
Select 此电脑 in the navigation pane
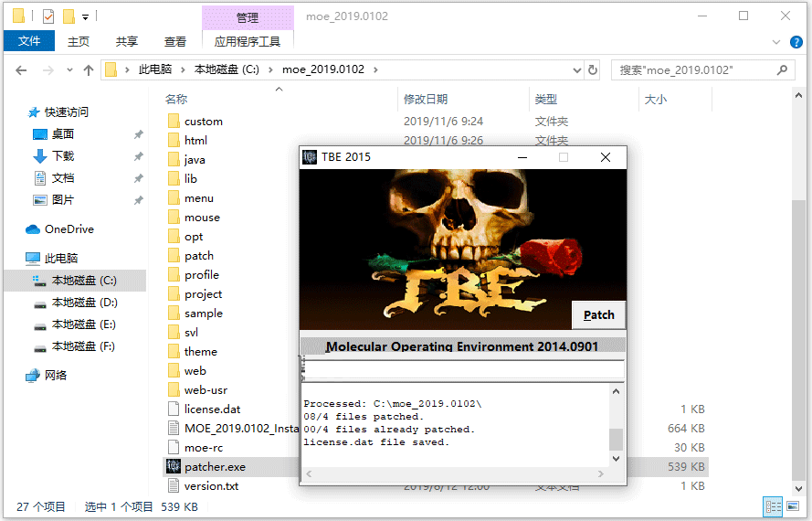coord(60,258)
